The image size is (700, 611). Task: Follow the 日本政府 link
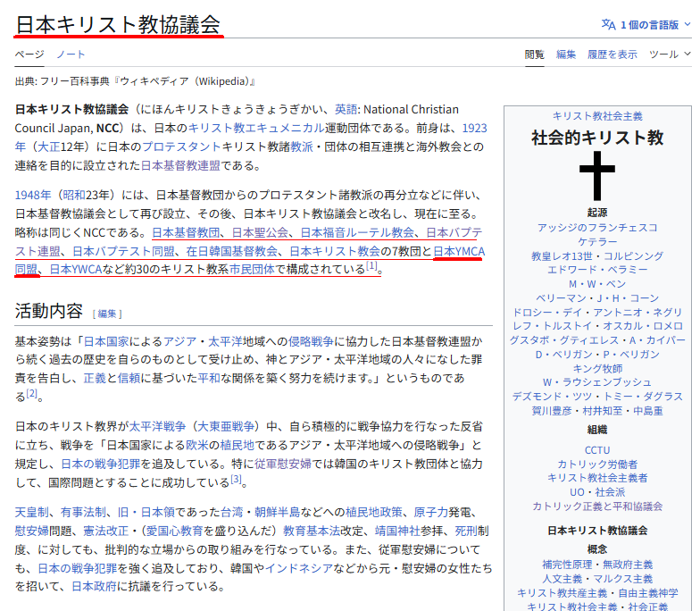[x=95, y=586]
